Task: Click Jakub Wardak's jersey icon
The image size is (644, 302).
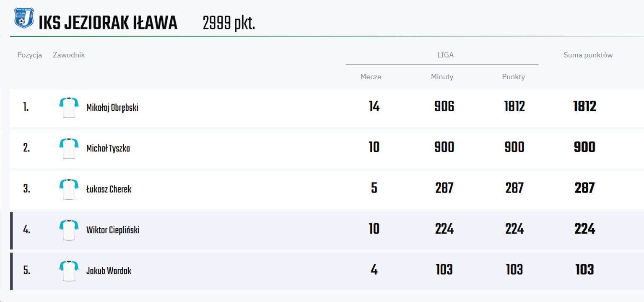Action: pyautogui.click(x=69, y=271)
